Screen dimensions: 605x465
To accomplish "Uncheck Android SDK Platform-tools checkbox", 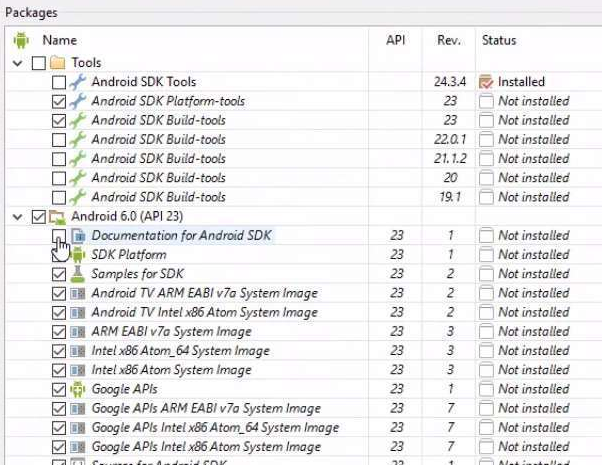I will 59,101.
